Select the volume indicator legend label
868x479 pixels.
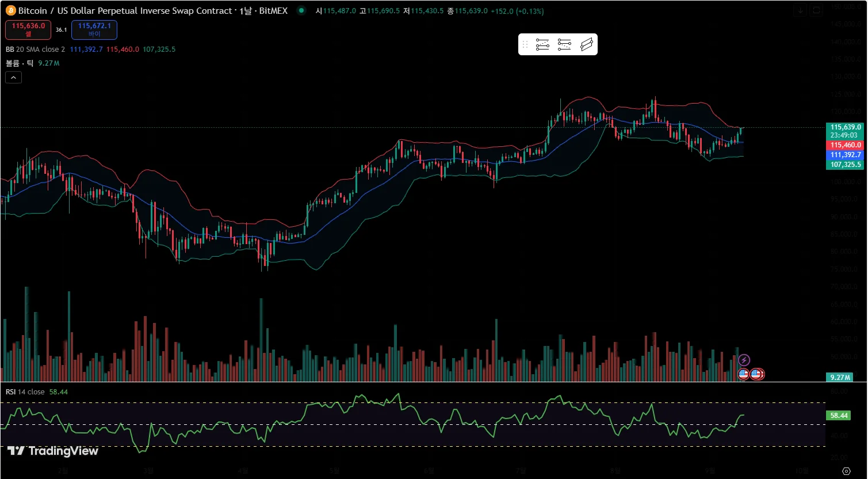pos(20,63)
